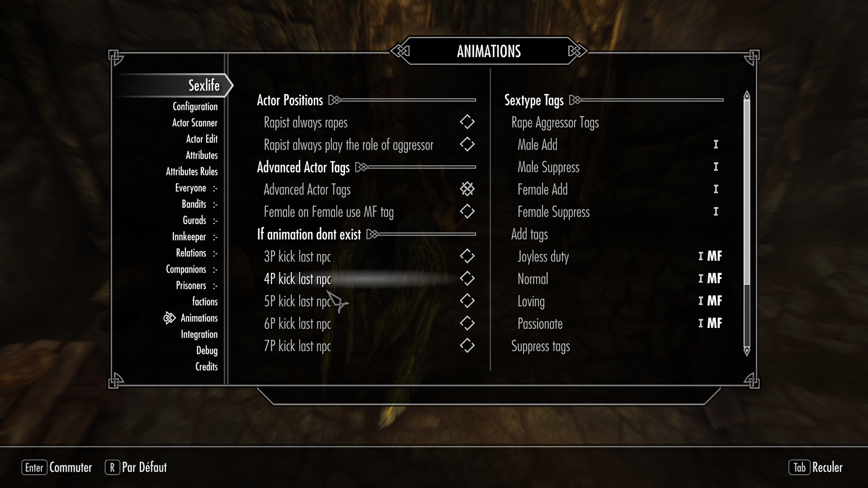Select the Debug menu item
Viewport: 868px width, 488px height.
coord(207,350)
